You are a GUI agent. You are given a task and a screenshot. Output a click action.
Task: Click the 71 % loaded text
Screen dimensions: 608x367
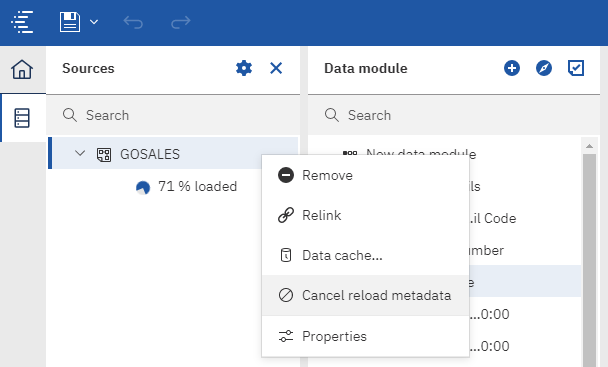coord(197,187)
